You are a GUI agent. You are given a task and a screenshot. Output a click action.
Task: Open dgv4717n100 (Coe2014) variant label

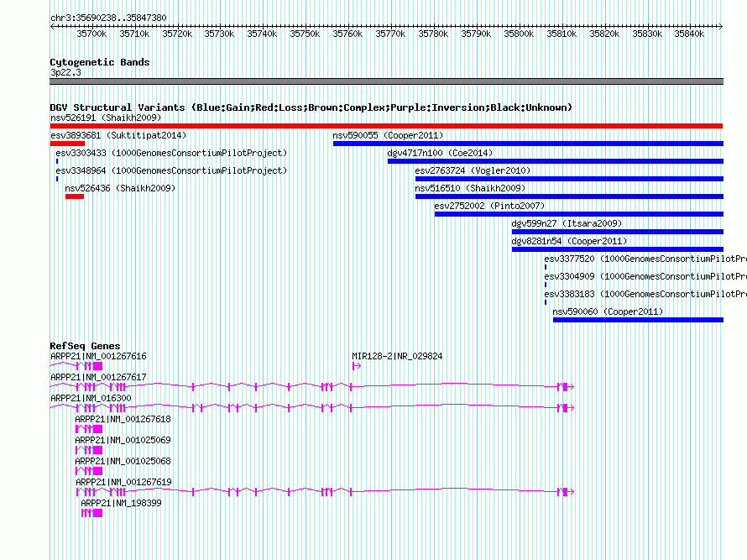(x=440, y=153)
